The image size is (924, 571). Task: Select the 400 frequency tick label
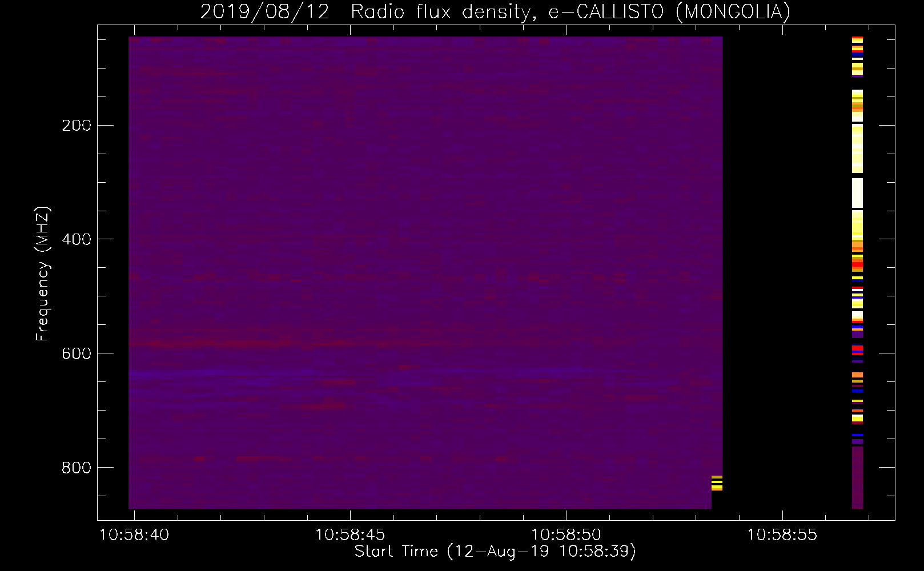tap(77, 239)
